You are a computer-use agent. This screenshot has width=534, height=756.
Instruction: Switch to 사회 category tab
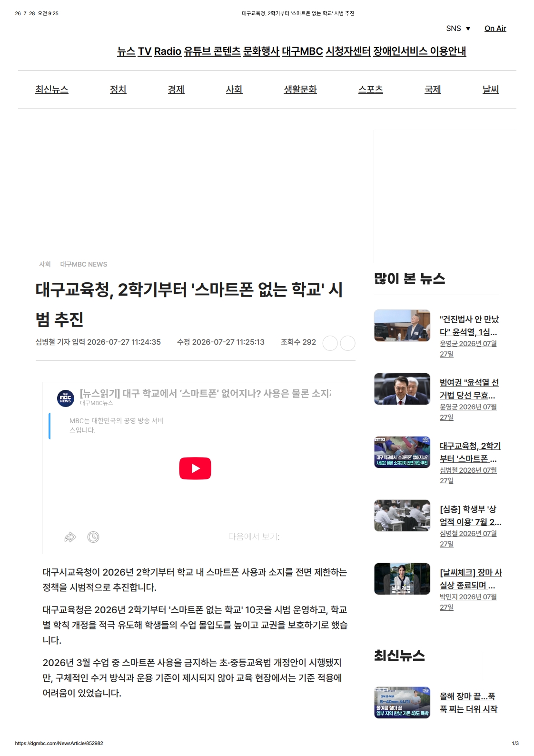coord(234,90)
